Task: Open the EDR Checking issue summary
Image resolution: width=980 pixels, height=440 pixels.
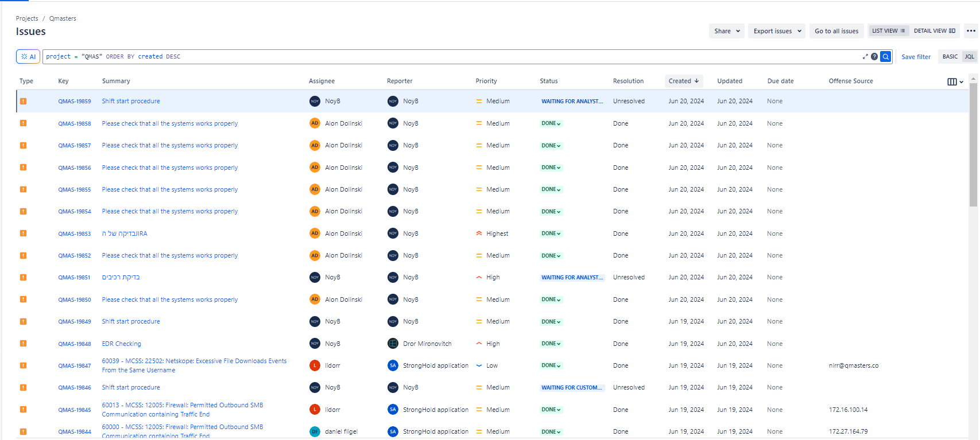Action: (x=121, y=344)
